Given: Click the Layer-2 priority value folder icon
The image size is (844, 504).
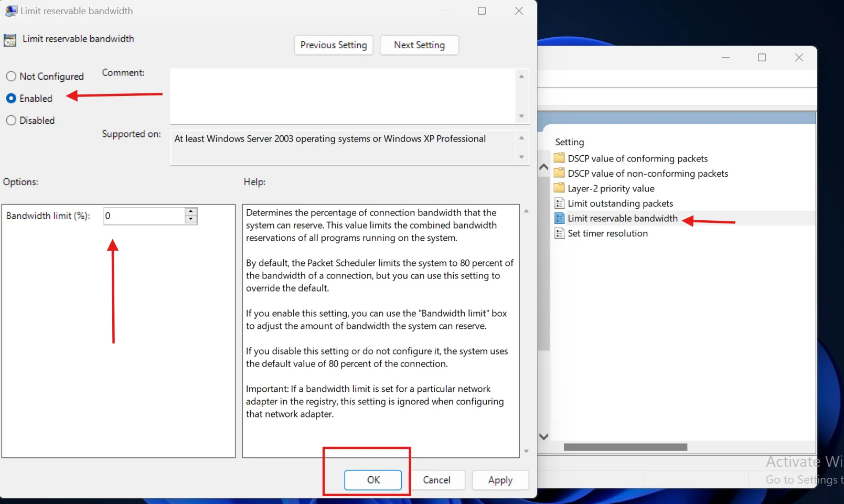Looking at the screenshot, I should pos(559,188).
